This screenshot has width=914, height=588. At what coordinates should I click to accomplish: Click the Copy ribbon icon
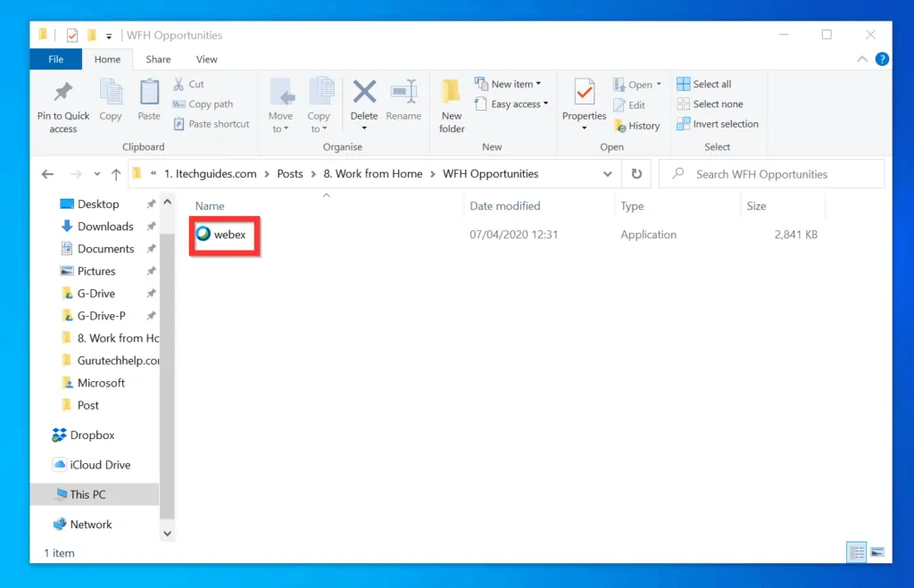[x=110, y=93]
